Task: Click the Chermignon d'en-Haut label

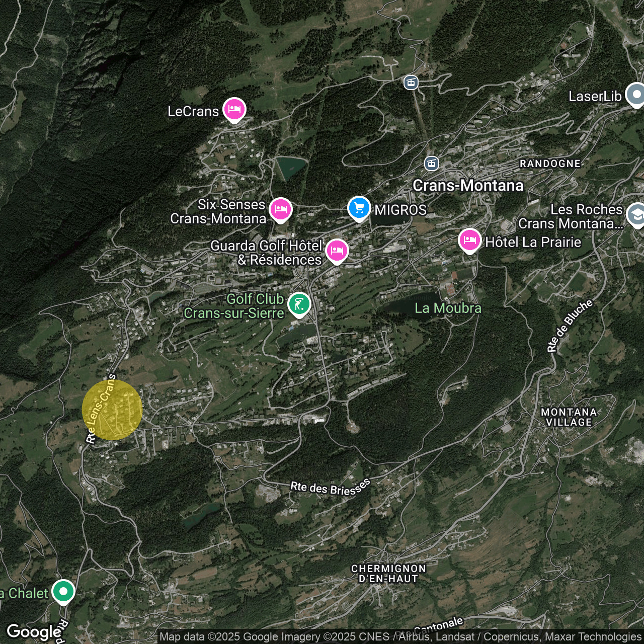Action: pyautogui.click(x=388, y=574)
